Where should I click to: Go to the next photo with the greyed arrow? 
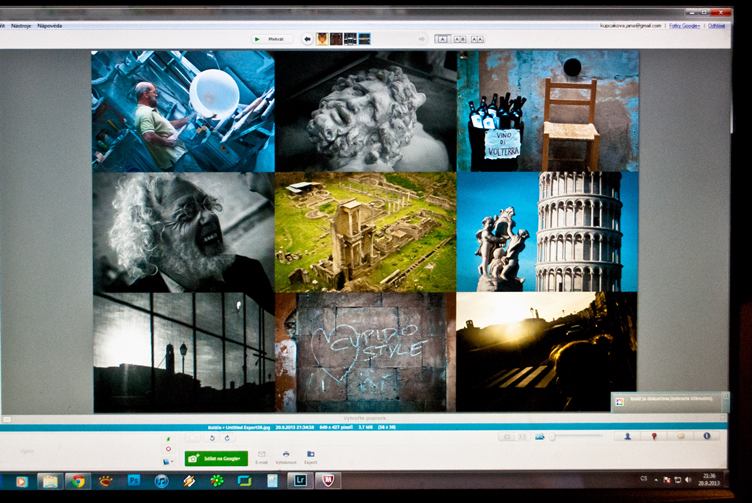(422, 39)
